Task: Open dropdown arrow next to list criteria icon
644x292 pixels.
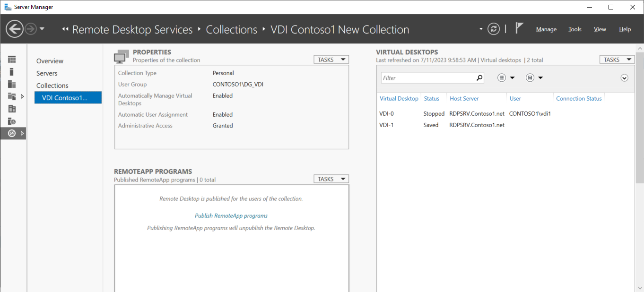Action: 512,78
